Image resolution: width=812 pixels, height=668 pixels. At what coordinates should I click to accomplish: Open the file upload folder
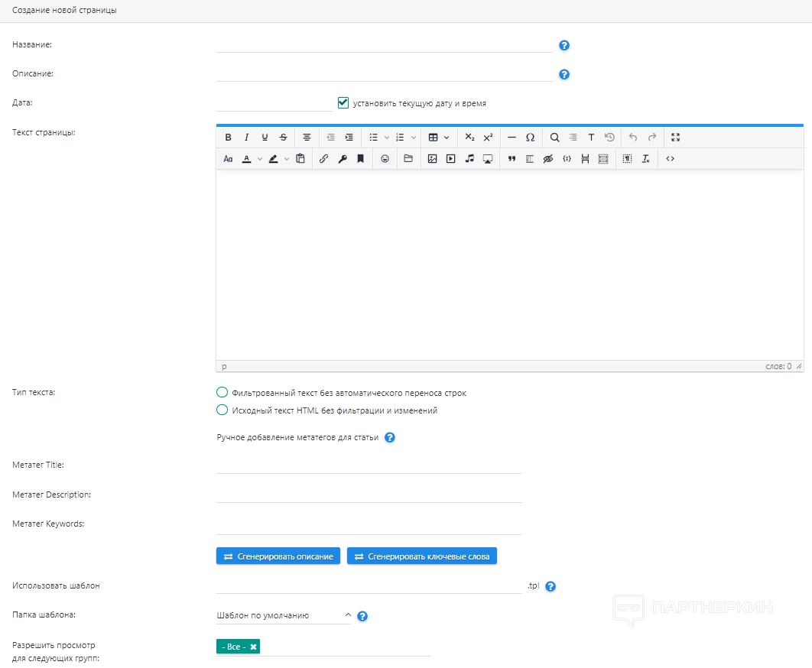pyautogui.click(x=408, y=159)
